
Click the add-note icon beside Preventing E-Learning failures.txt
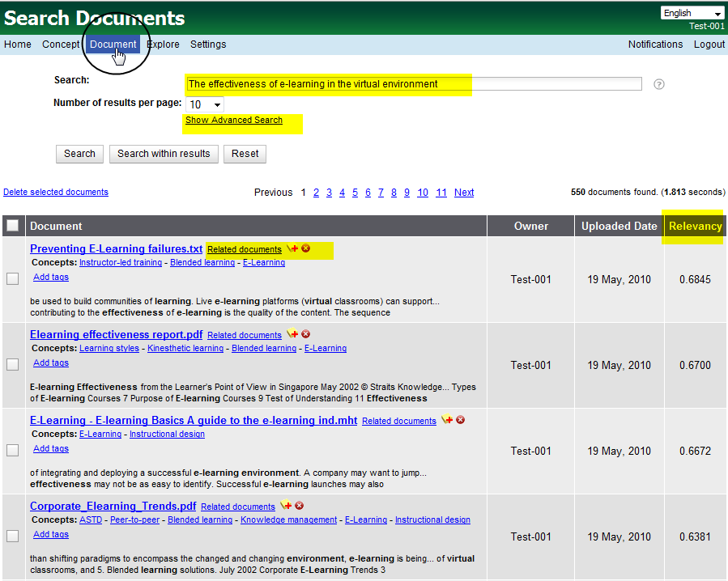pyautogui.click(x=292, y=249)
